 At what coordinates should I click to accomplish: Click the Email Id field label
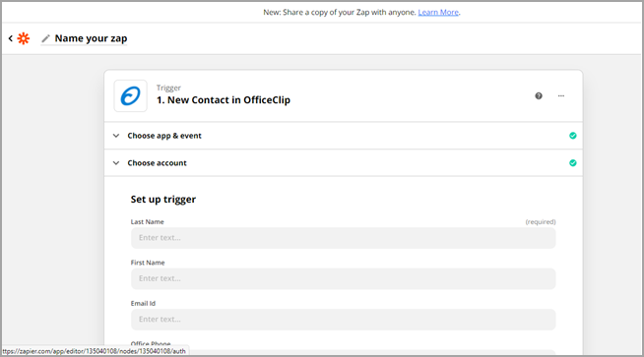pyautogui.click(x=143, y=303)
